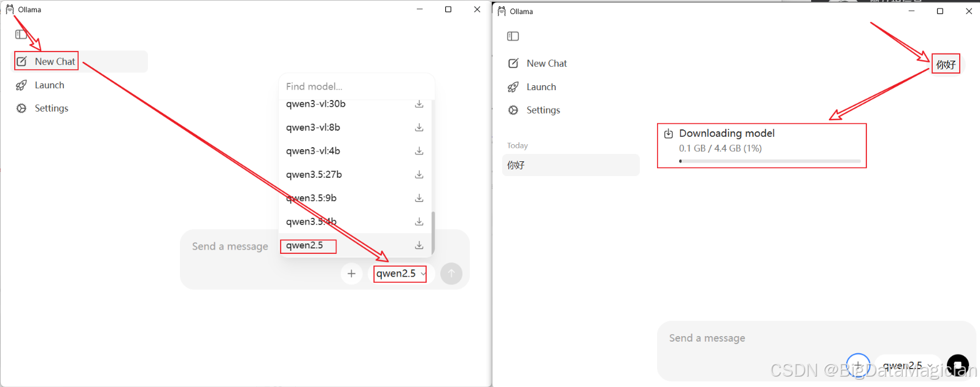Screen dimensions: 980x387
Task: Click New Chat pencil icon in right window
Action: pyautogui.click(x=513, y=63)
